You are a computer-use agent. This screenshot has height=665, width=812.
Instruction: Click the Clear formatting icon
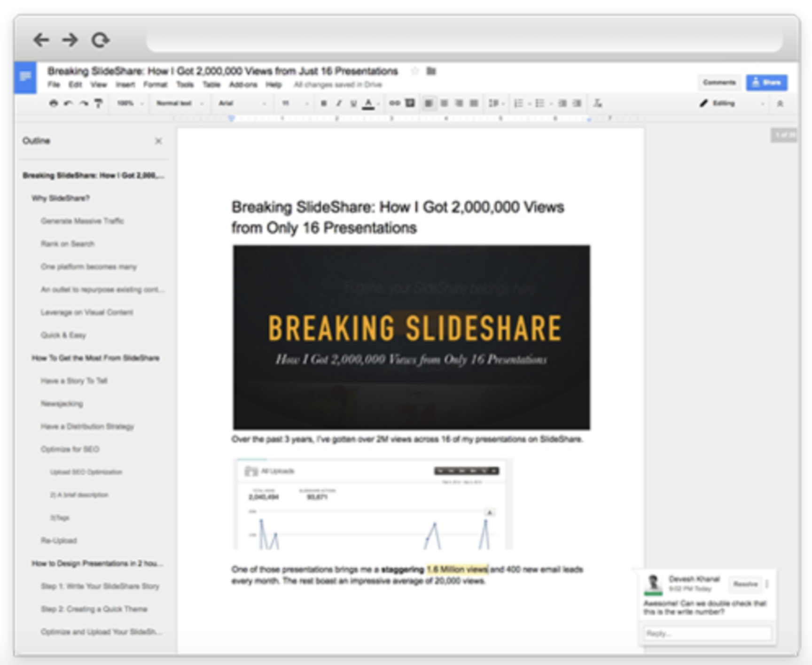coord(598,103)
